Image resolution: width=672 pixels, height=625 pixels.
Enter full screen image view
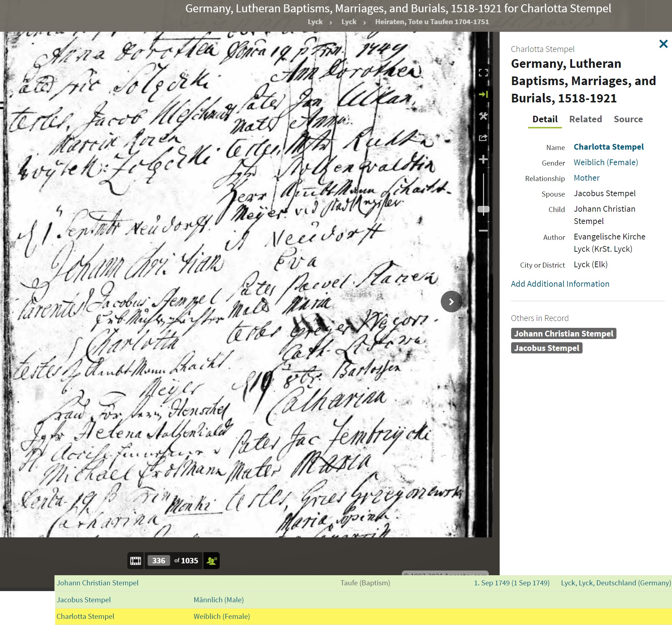pos(483,73)
